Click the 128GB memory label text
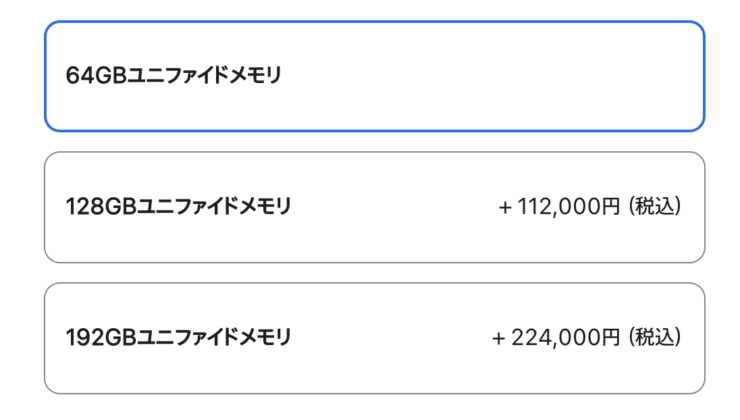This screenshot has width=740, height=420. [178, 207]
